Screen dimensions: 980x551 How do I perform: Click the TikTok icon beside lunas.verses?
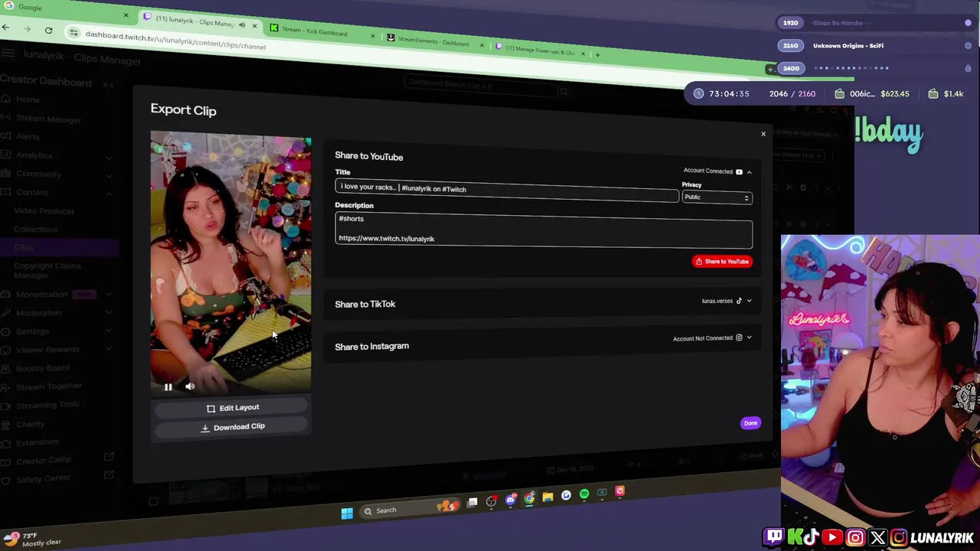pos(739,301)
